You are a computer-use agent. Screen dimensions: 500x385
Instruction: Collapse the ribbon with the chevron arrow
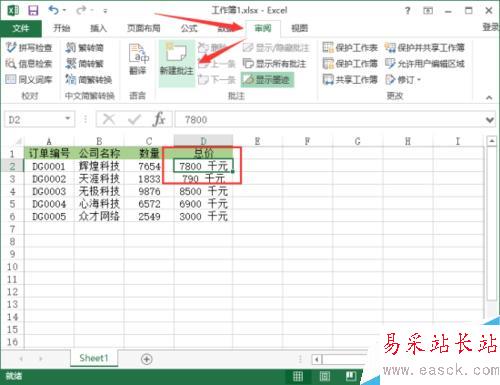[489, 98]
